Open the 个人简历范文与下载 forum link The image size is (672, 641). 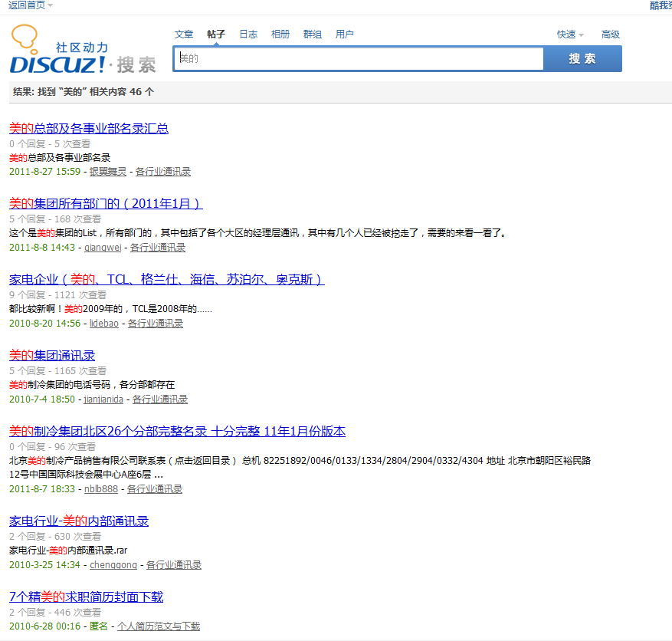pyautogui.click(x=159, y=626)
